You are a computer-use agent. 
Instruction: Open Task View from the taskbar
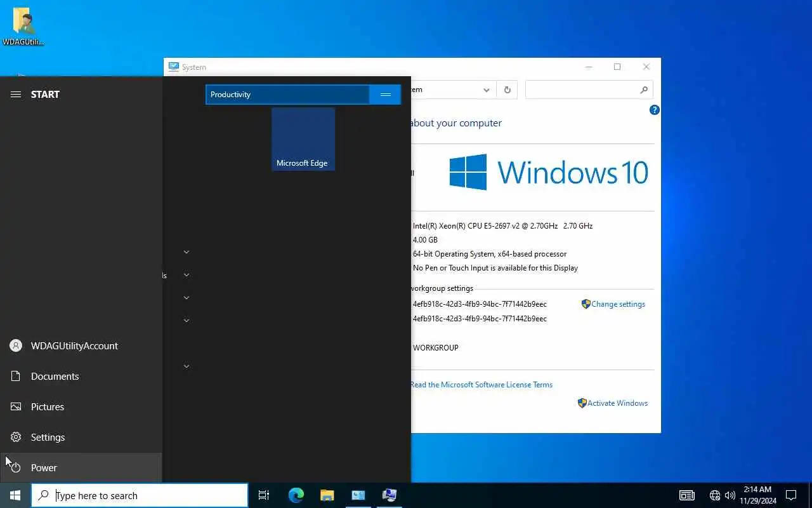[264, 495]
